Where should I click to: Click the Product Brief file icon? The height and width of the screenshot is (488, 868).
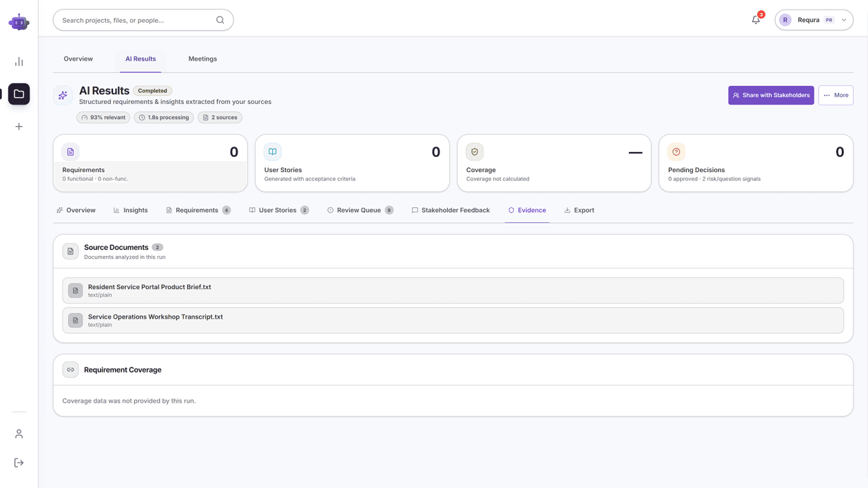[x=76, y=290]
